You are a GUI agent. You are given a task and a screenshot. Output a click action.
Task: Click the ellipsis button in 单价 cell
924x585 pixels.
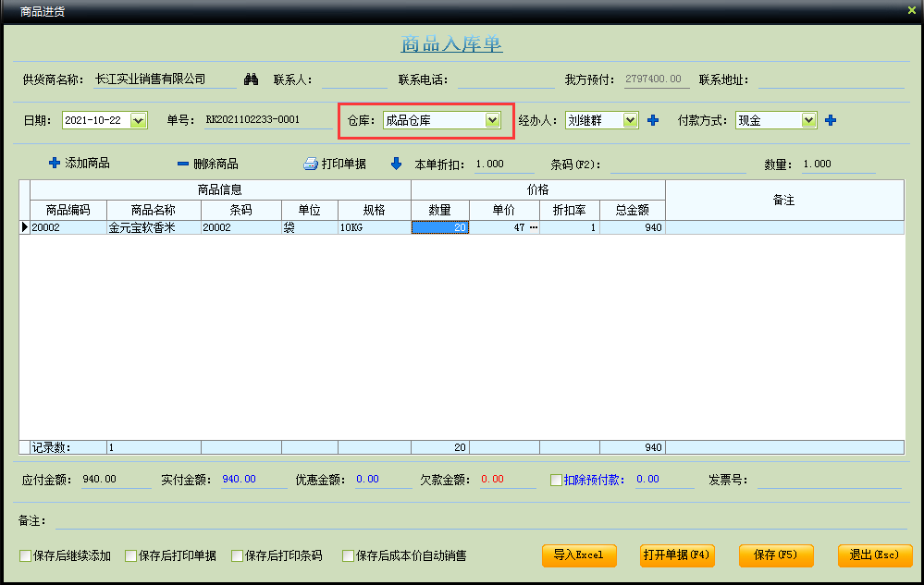[x=534, y=227]
